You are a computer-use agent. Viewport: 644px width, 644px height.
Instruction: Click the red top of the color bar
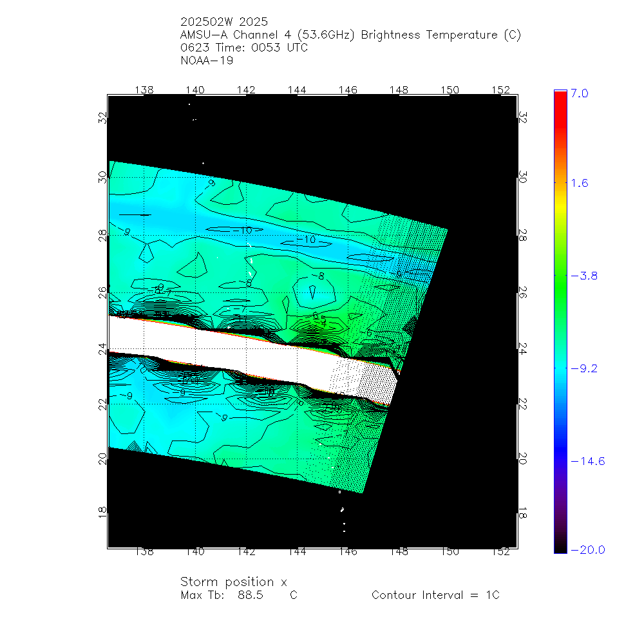tap(560, 95)
